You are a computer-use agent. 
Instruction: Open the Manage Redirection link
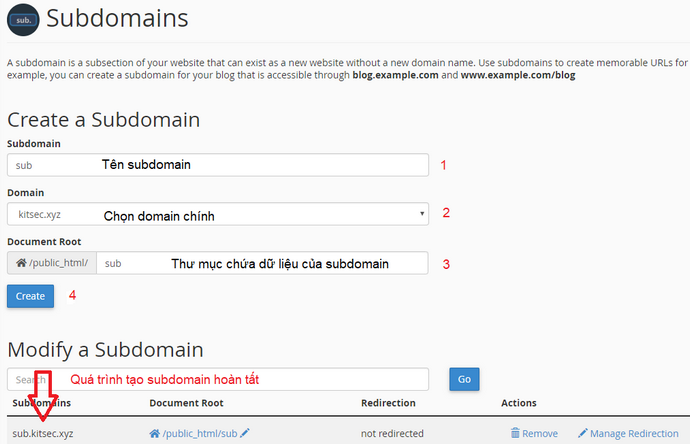click(634, 433)
